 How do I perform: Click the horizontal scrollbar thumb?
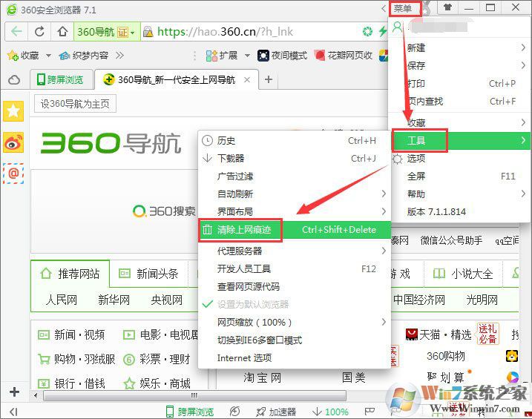pyautogui.click(x=194, y=395)
